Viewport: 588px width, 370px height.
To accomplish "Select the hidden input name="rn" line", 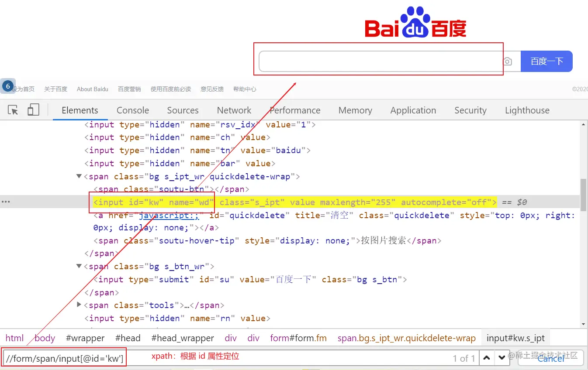I will (177, 318).
